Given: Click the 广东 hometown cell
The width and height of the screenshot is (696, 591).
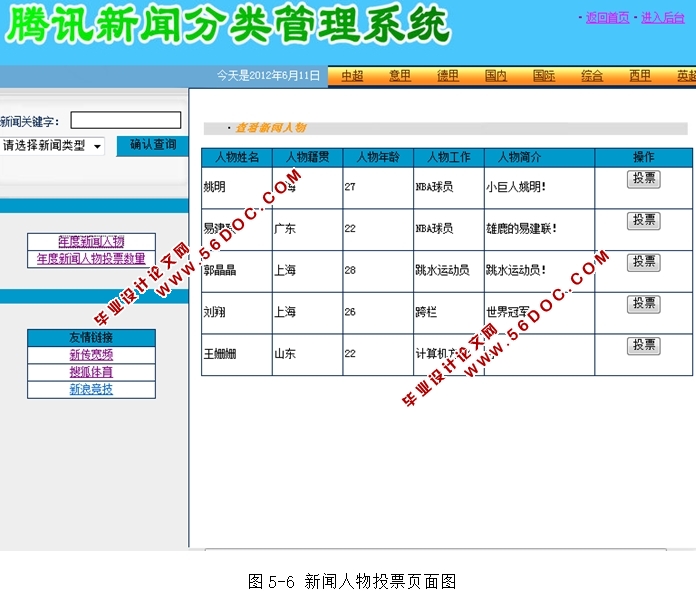Looking at the screenshot, I should [x=308, y=229].
